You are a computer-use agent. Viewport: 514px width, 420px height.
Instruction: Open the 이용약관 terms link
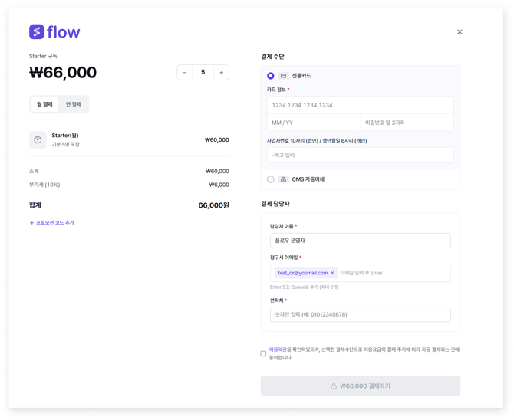(278, 349)
